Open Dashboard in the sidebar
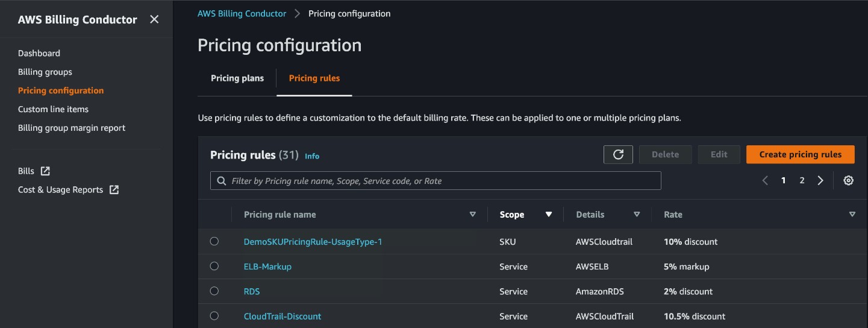The height and width of the screenshot is (328, 868). tap(39, 53)
